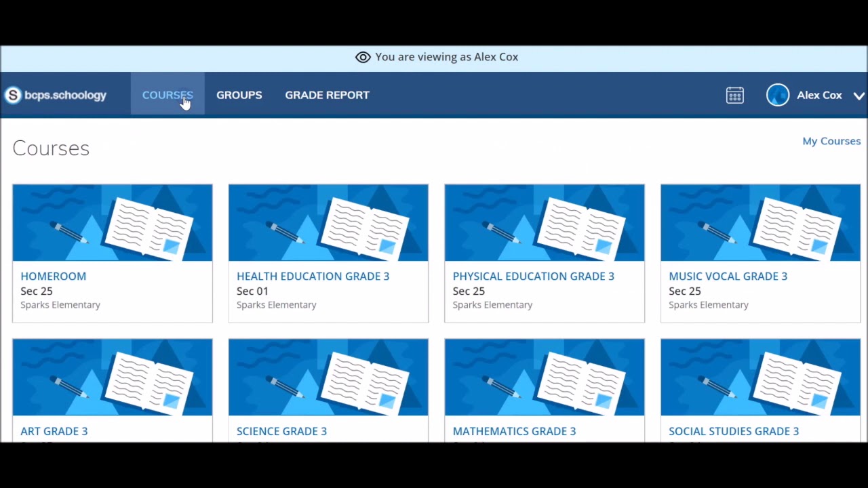Screen dimensions: 868x488
Task: Open the COURSES menu
Action: tap(167, 95)
